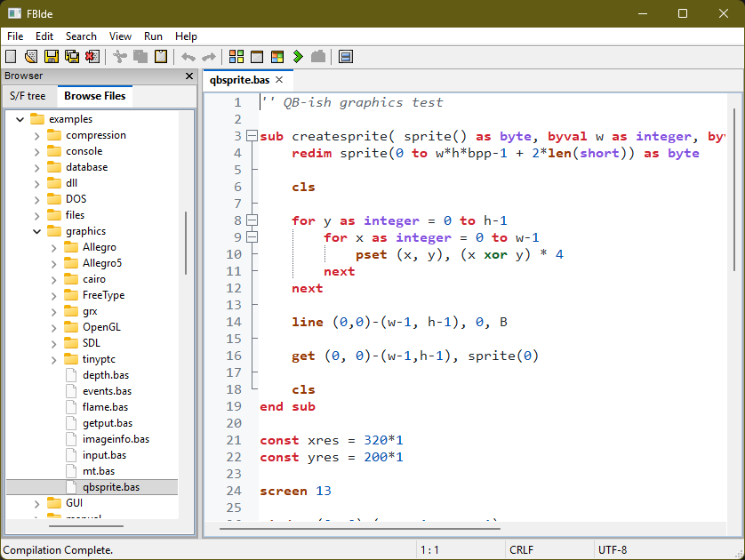Close the file using red X toolbar icon
This screenshot has height=560, width=745.
click(92, 57)
